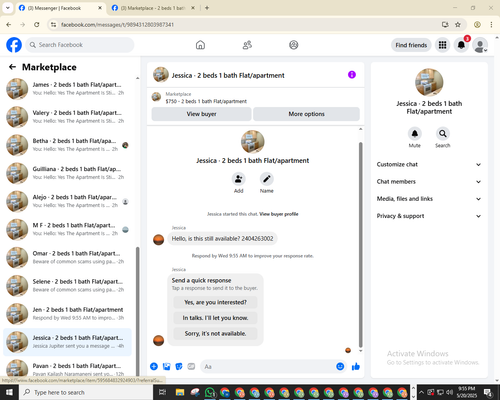Reload the page in Chrome
The width and height of the screenshot is (500, 400).
[x=37, y=25]
